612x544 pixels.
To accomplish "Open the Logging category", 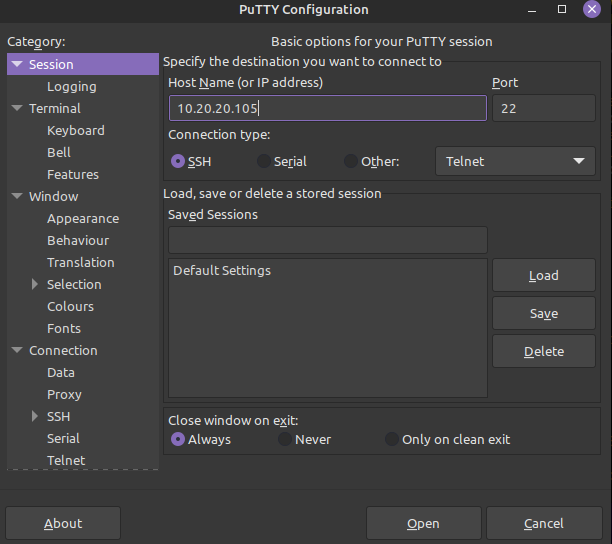I will coord(72,87).
